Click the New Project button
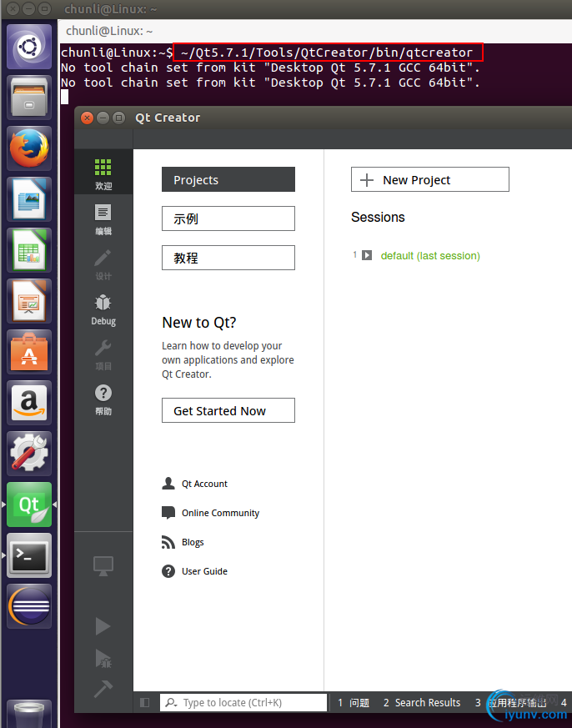The width and height of the screenshot is (572, 728). [x=430, y=179]
